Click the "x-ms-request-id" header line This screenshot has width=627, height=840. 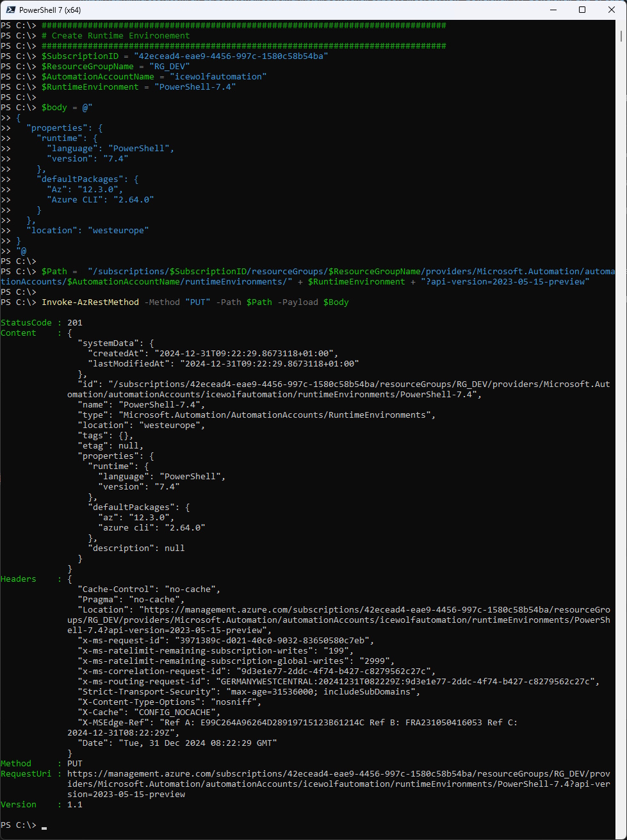[226, 641]
